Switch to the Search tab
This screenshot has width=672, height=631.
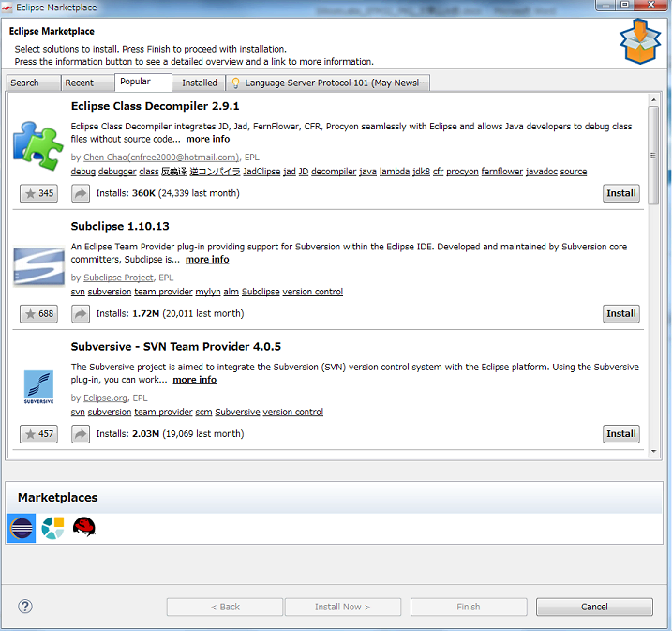[34, 83]
